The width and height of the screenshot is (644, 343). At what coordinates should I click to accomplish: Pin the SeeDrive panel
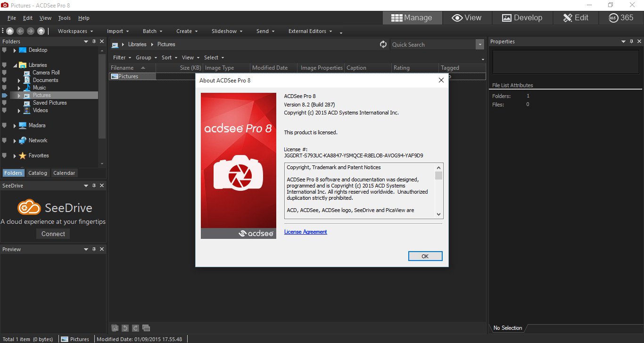pos(94,186)
